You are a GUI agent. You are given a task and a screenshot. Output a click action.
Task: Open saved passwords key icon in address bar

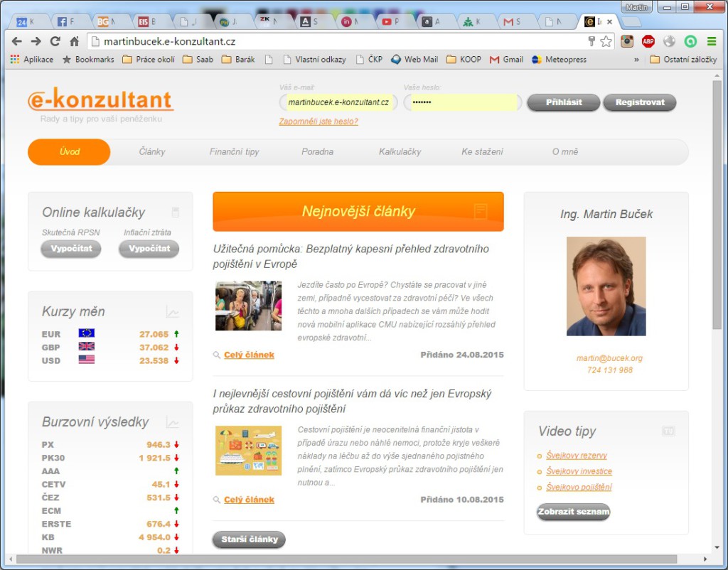click(x=591, y=41)
